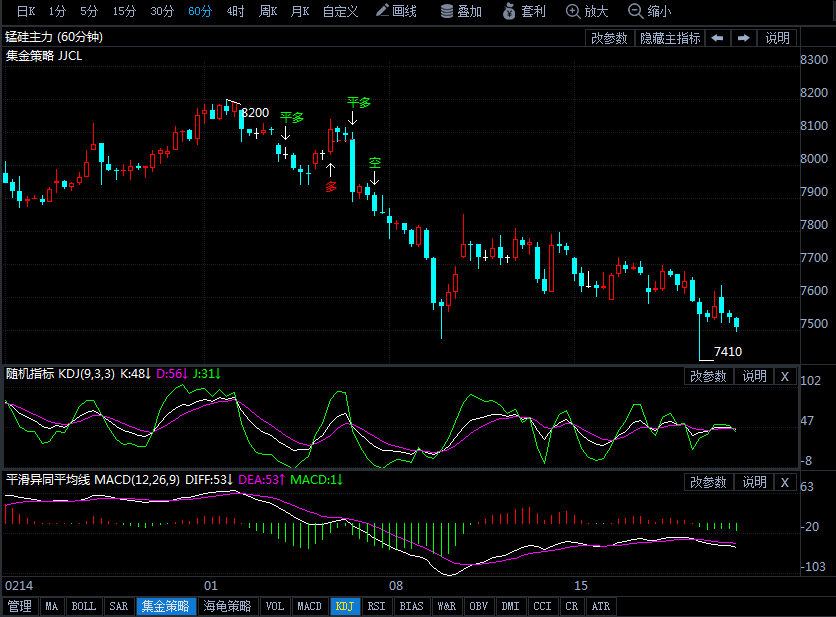Select the MACD indicator tab at bottom

click(x=310, y=606)
